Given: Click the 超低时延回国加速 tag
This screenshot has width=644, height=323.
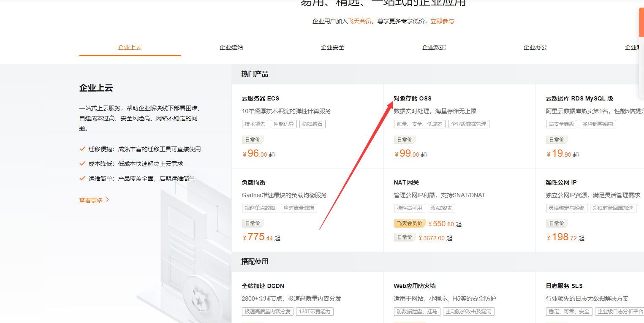Looking at the screenshot, I should [613, 208].
